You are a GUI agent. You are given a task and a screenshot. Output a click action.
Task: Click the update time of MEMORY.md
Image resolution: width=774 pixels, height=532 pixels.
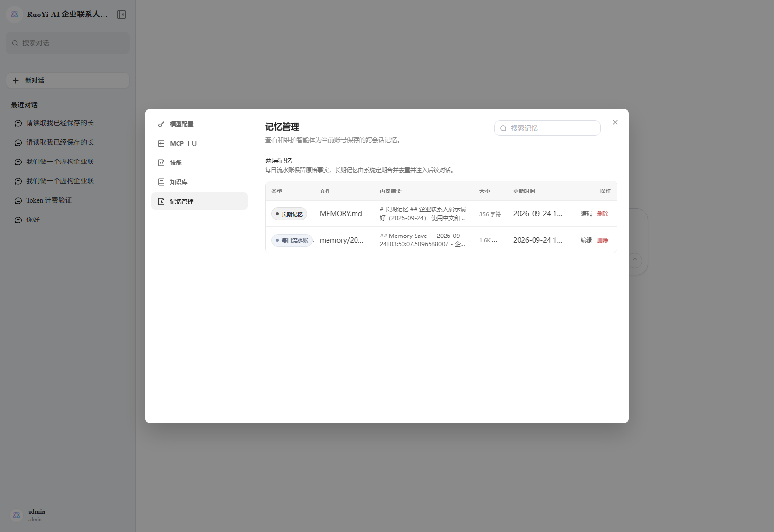pyautogui.click(x=538, y=214)
